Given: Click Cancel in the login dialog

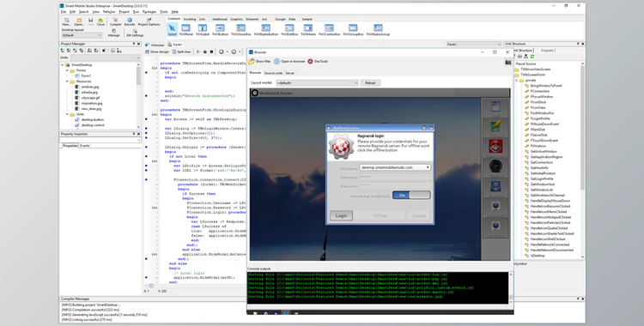Looking at the screenshot, I should (x=418, y=215).
